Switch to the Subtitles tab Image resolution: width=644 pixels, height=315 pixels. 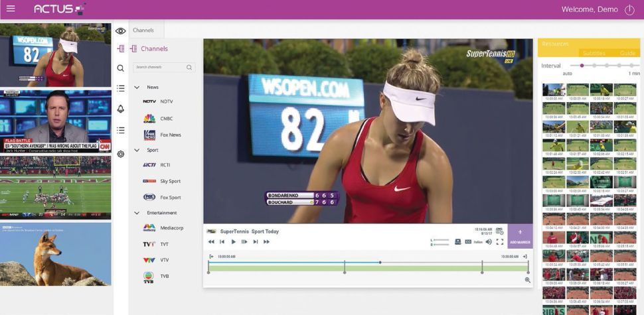point(593,53)
